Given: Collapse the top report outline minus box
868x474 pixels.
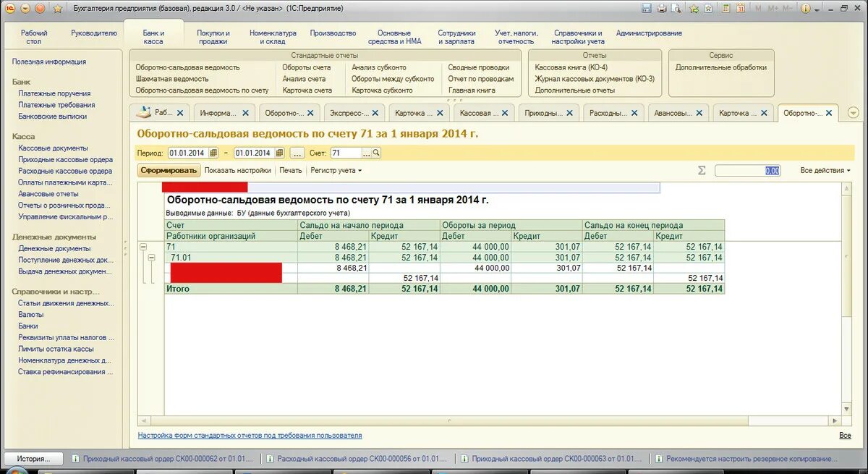Looking at the screenshot, I should [x=142, y=247].
